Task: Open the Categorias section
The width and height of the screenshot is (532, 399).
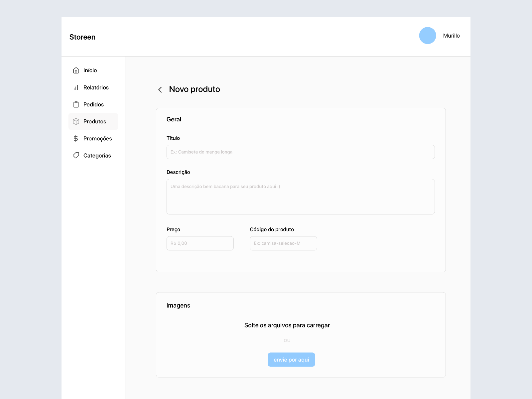Action: click(x=97, y=155)
